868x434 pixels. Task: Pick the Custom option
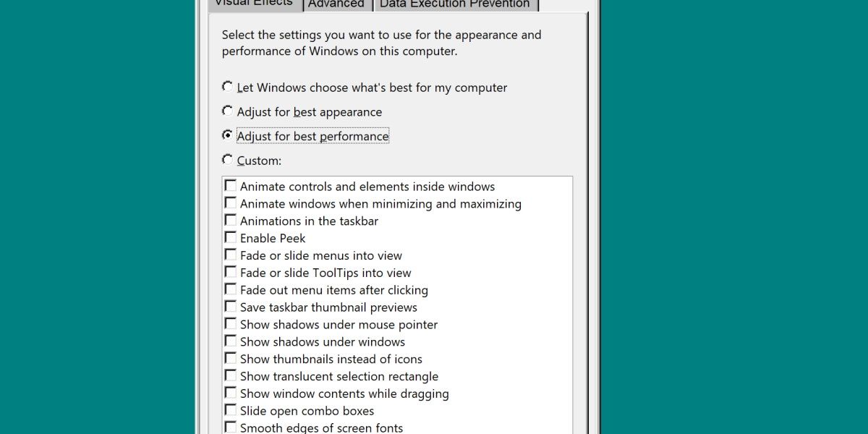[x=227, y=159]
